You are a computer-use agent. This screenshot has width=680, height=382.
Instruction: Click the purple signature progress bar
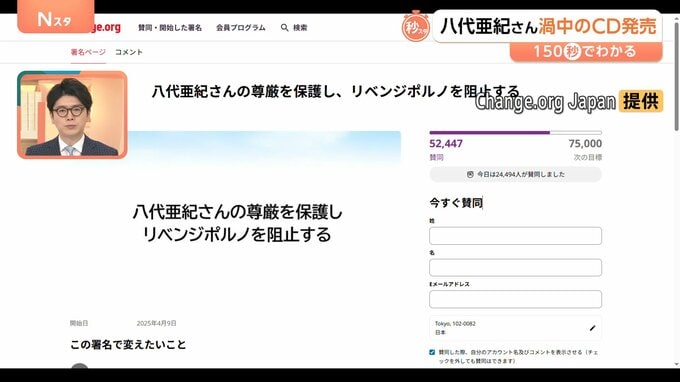(515, 133)
